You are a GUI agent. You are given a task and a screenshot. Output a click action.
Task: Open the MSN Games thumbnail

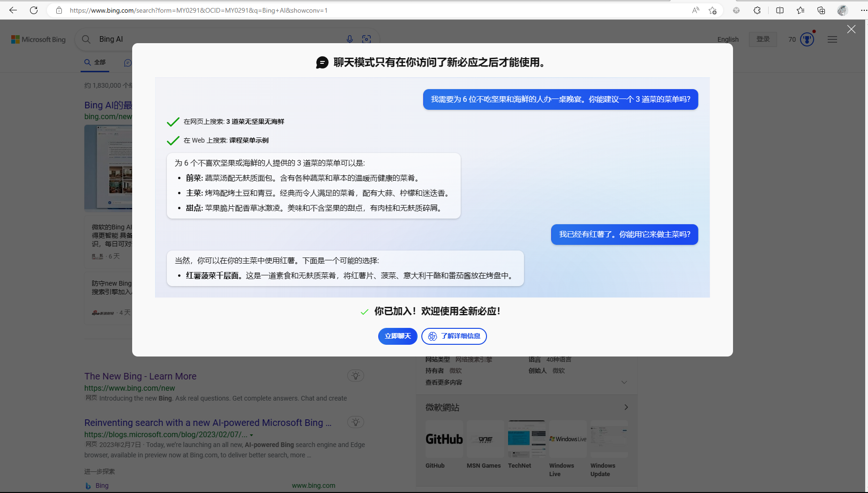pos(485,439)
